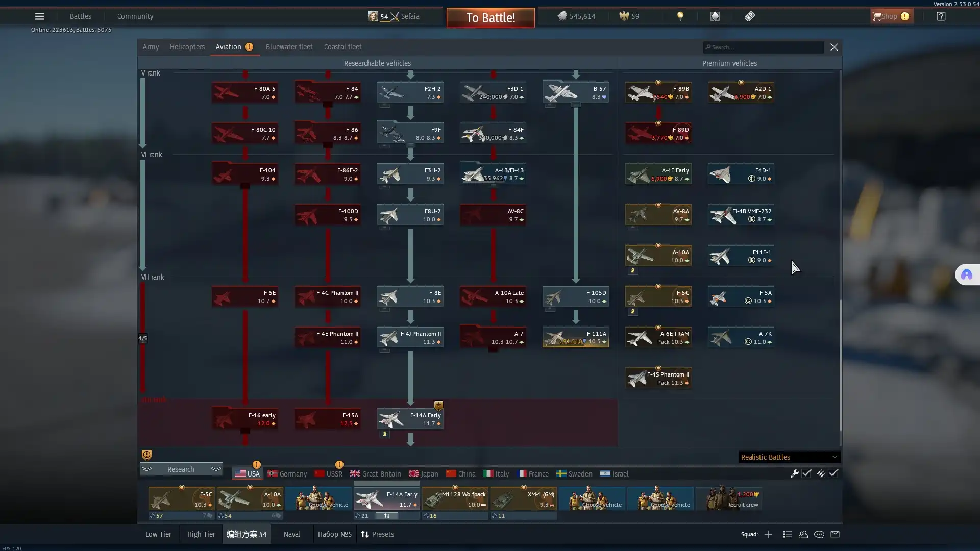Switch to the High Tier preset
The image size is (980, 551).
(x=201, y=534)
